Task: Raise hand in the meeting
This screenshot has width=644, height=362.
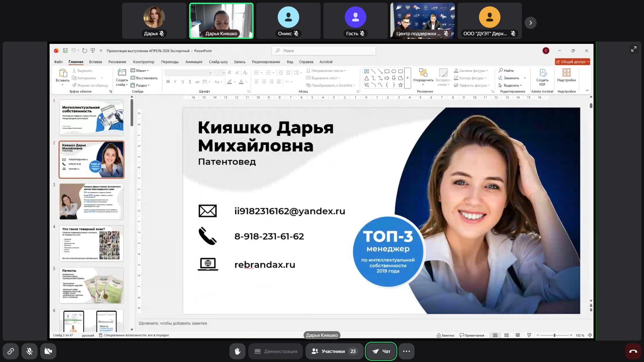Action: 237,351
